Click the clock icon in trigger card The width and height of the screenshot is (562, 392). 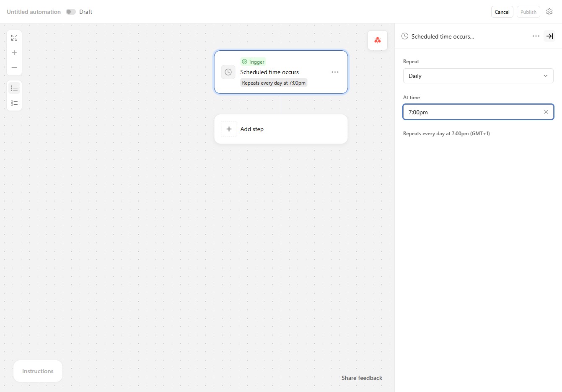coord(228,72)
